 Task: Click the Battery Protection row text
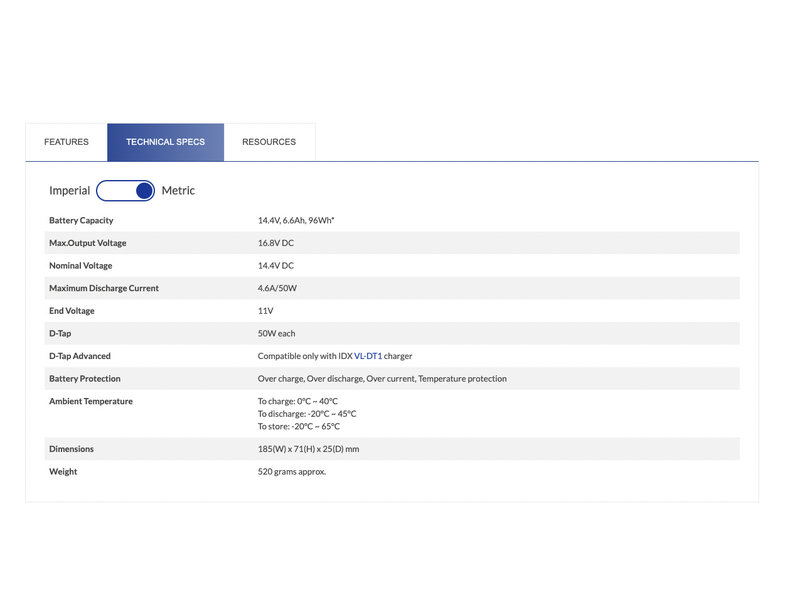point(382,379)
